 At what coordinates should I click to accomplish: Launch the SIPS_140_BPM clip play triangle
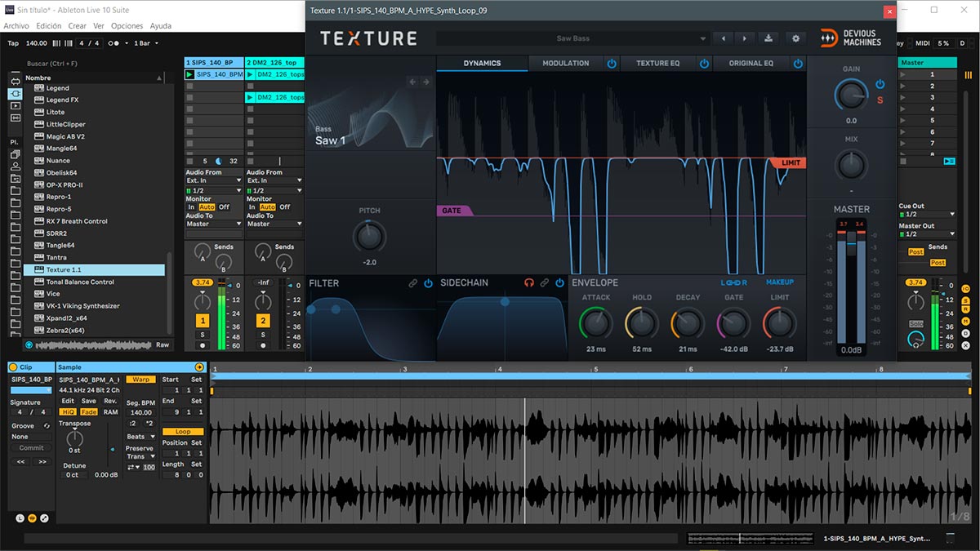click(x=189, y=74)
